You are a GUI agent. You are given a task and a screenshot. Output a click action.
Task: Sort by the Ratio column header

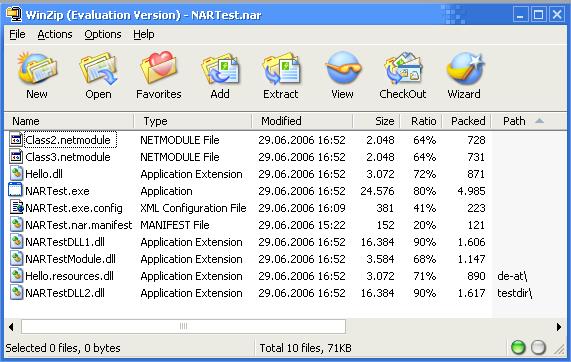pyautogui.click(x=421, y=121)
